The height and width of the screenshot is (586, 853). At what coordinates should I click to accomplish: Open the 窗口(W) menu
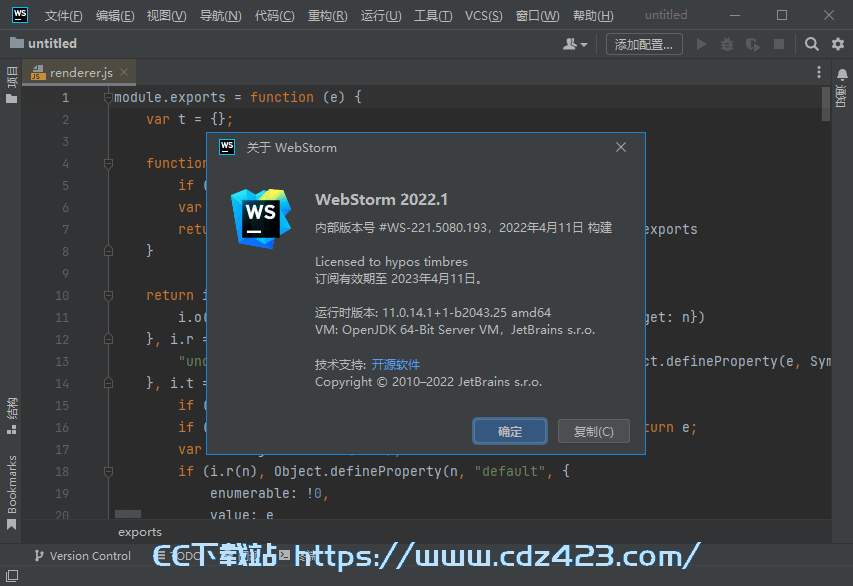point(537,16)
